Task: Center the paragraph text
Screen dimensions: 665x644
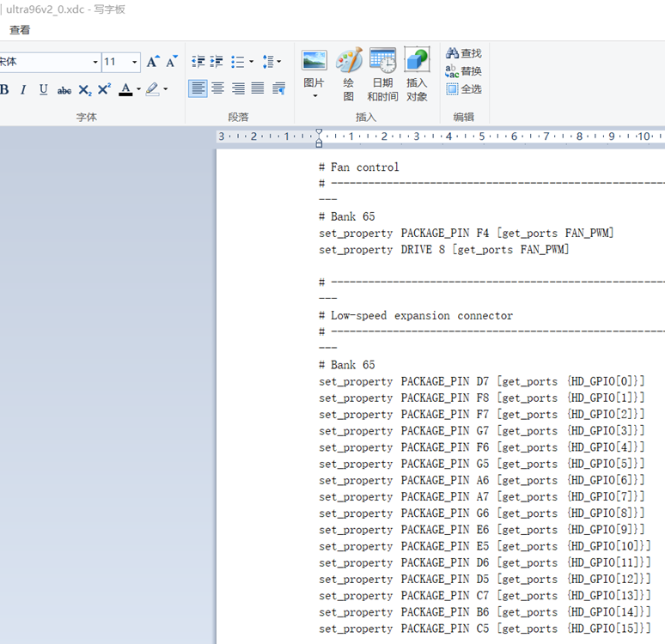Action: (x=218, y=88)
